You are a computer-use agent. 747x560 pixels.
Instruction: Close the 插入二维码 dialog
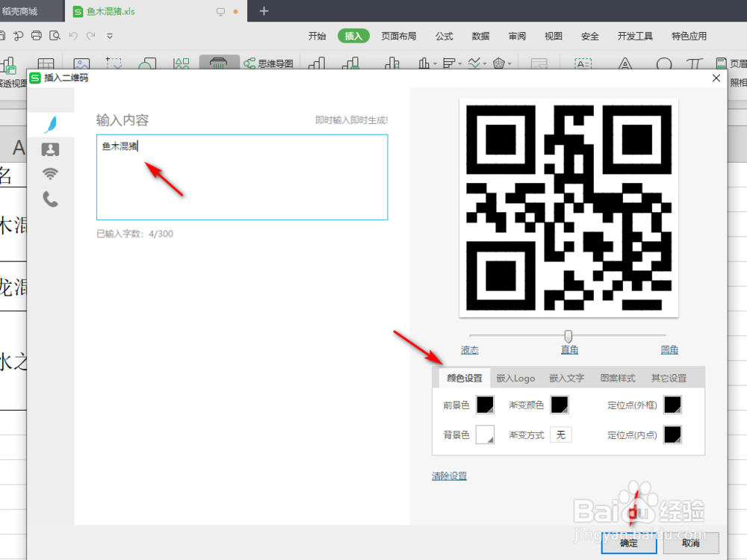pyautogui.click(x=716, y=78)
